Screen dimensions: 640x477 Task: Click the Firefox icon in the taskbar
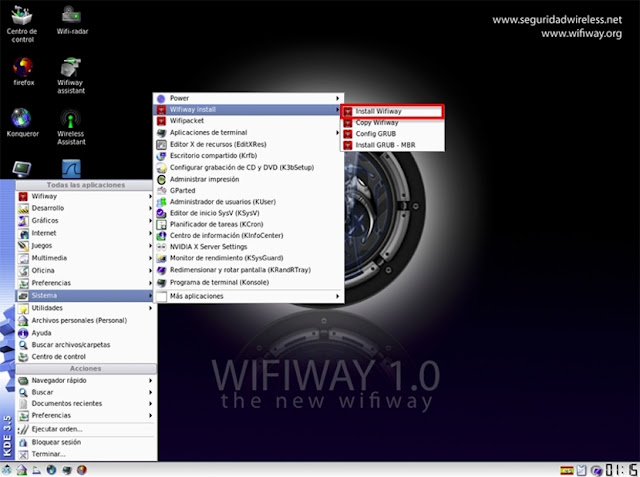(82, 470)
